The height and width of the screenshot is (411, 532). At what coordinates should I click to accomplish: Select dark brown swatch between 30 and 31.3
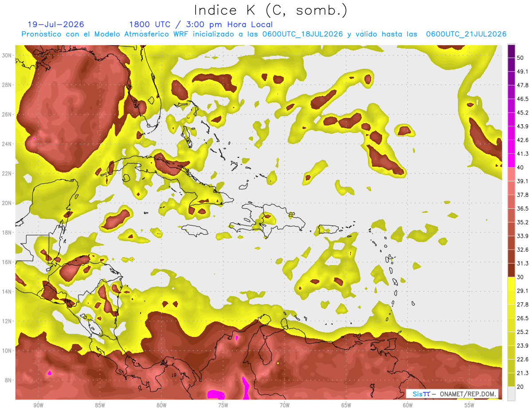tap(511, 270)
